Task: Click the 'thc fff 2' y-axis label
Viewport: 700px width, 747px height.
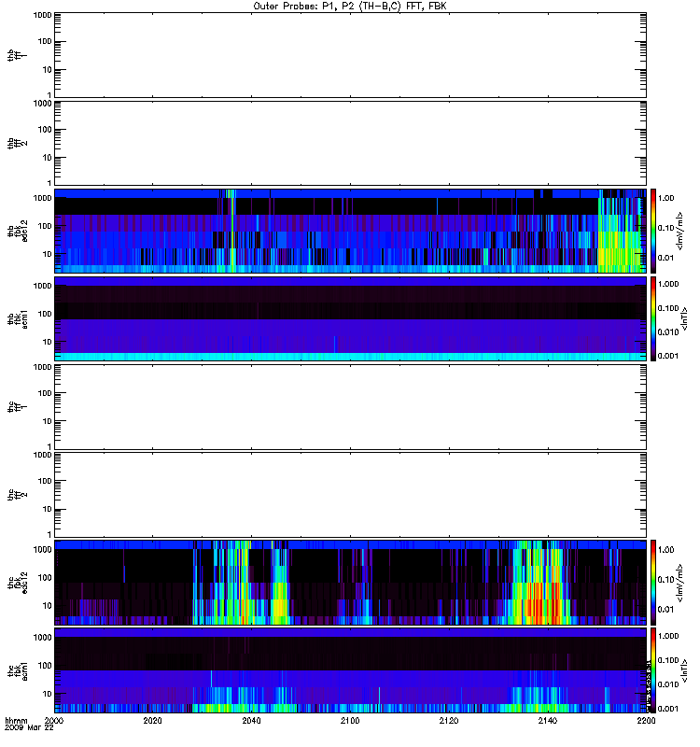Action: click(18, 495)
